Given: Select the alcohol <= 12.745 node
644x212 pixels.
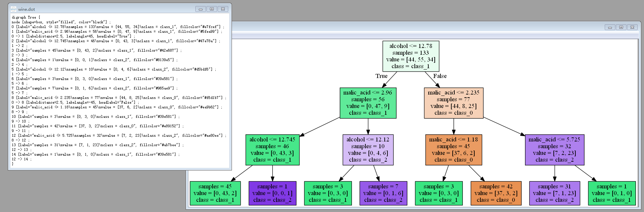Looking at the screenshot, I should tap(272, 150).
